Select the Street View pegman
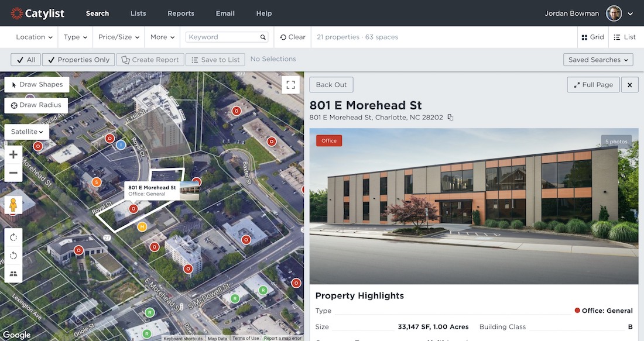This screenshot has width=644, height=341. [x=13, y=204]
